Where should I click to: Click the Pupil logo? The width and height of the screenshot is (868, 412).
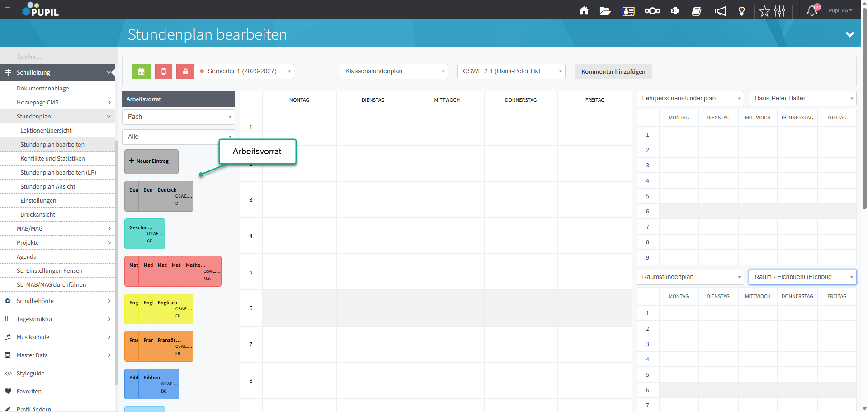[41, 9]
